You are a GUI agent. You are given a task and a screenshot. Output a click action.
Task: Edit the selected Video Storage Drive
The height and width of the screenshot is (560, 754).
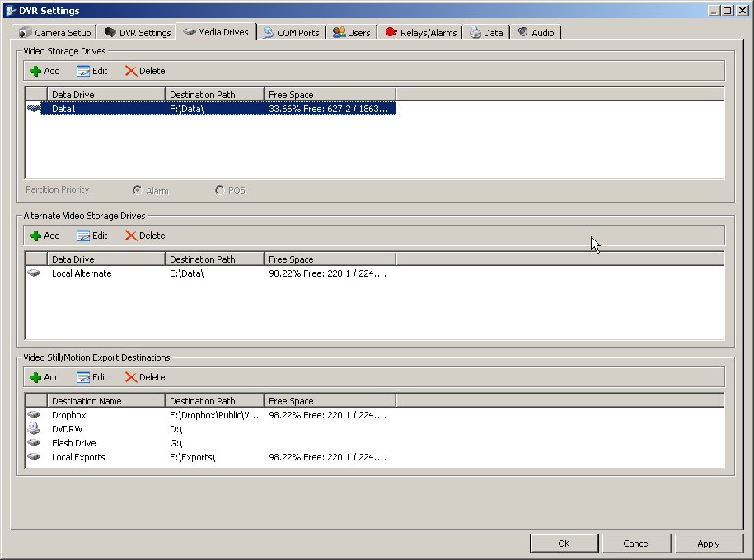(92, 71)
